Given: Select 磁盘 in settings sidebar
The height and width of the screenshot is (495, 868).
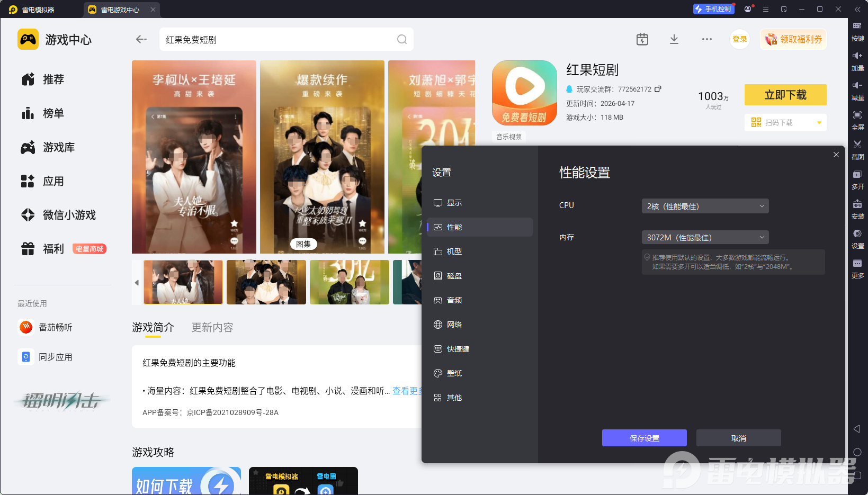Looking at the screenshot, I should click(x=479, y=276).
